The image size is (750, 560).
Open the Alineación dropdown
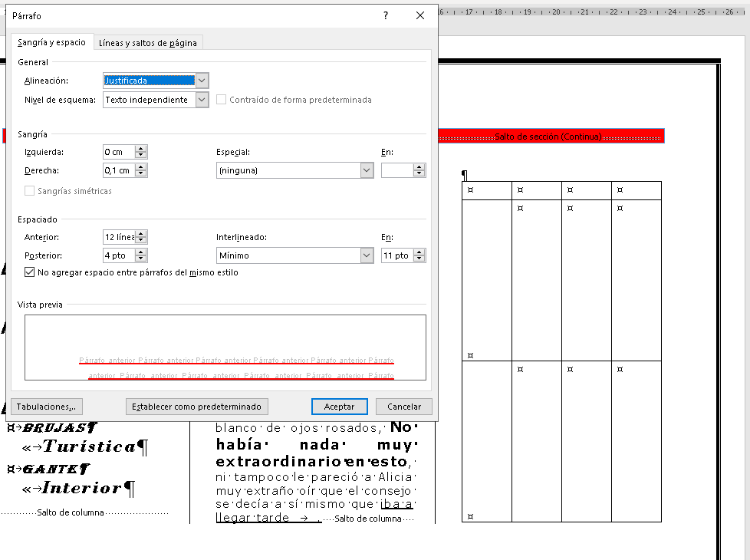click(202, 81)
